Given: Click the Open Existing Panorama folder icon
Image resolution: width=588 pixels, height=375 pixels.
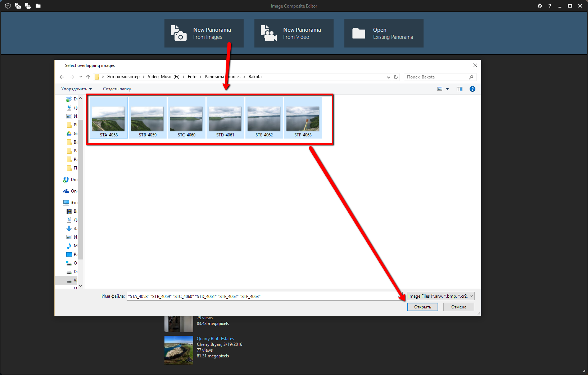Looking at the screenshot, I should (358, 33).
